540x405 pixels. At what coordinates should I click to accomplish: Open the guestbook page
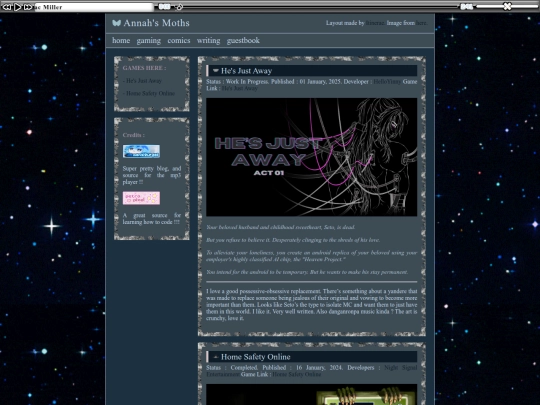pyautogui.click(x=243, y=41)
